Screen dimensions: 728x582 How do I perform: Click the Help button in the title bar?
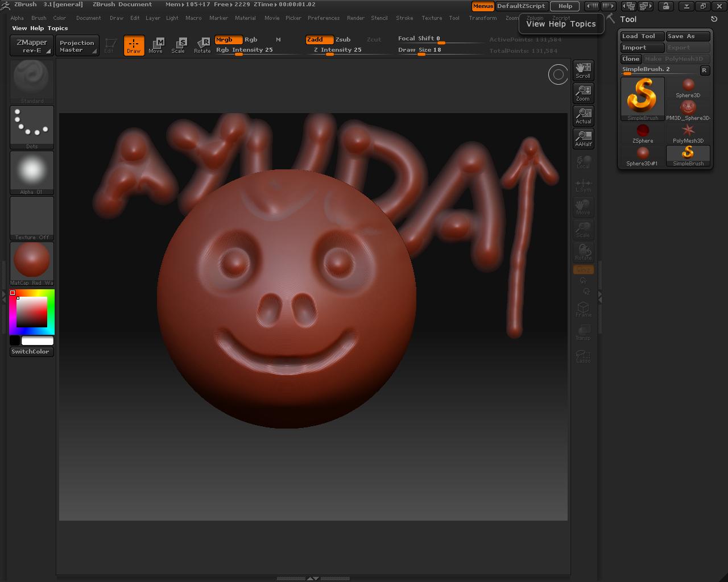(x=565, y=6)
